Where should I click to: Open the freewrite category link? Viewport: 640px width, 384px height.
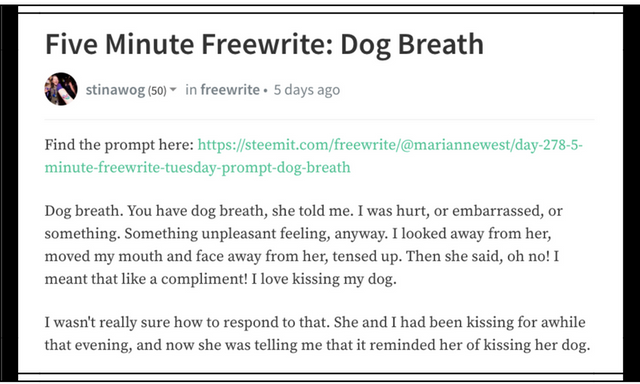coord(230,89)
